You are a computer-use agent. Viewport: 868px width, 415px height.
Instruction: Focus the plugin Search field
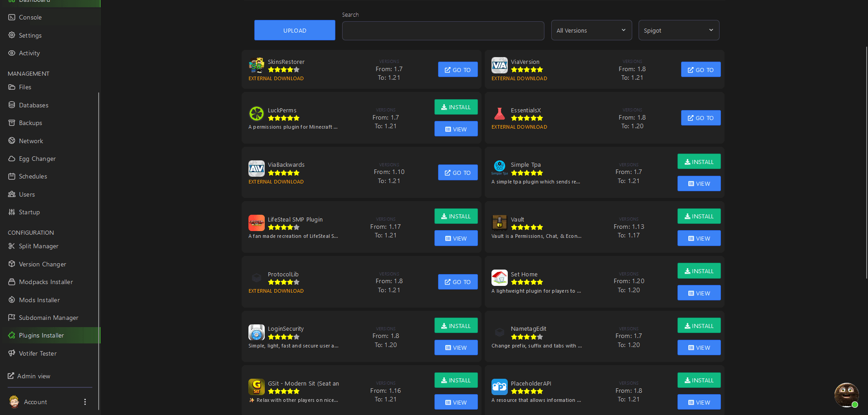tap(443, 30)
